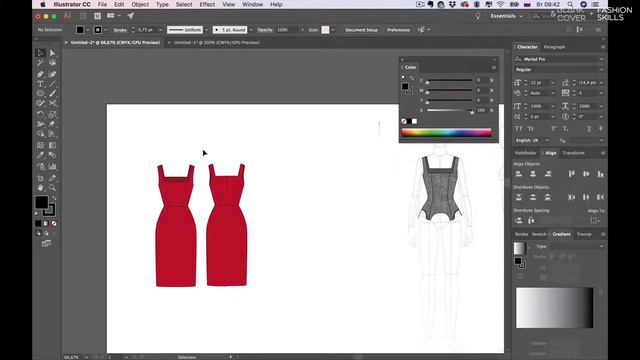Image resolution: width=640 pixels, height=360 pixels.
Task: Click the Preferences button
Action: tap(398, 30)
